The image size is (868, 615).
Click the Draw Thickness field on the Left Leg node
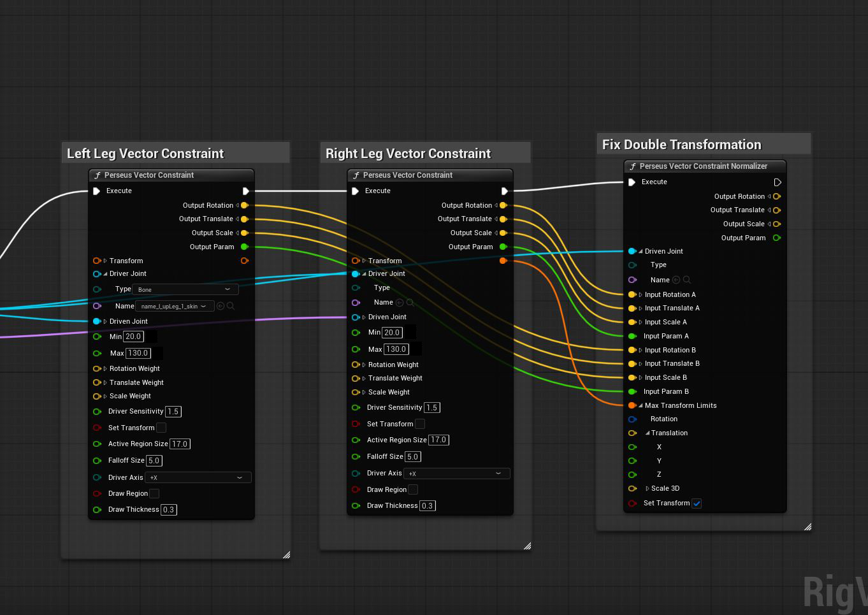(x=168, y=510)
